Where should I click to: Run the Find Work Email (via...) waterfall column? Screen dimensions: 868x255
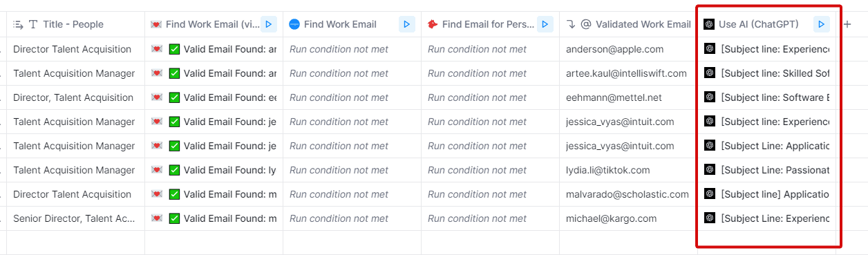pos(269,24)
